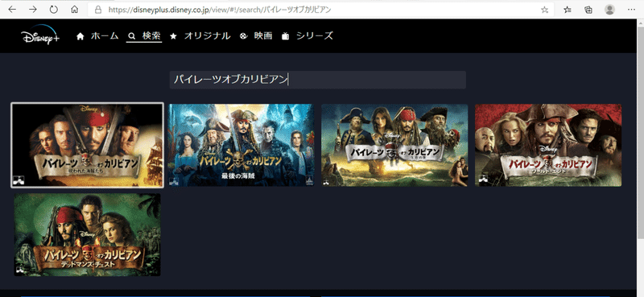This screenshot has height=297, width=644.
Task: Open the browser home page icon
Action: 74,10
